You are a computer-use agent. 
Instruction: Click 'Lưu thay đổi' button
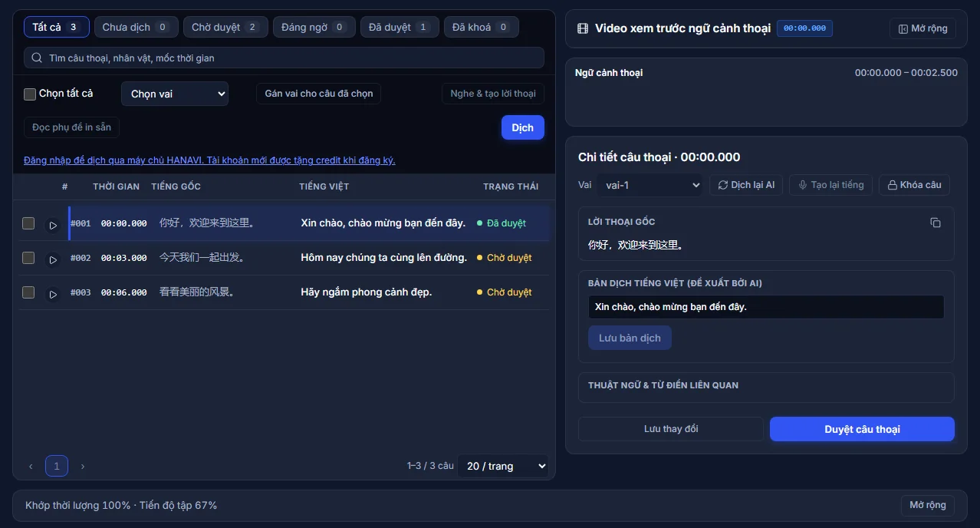[671, 429]
